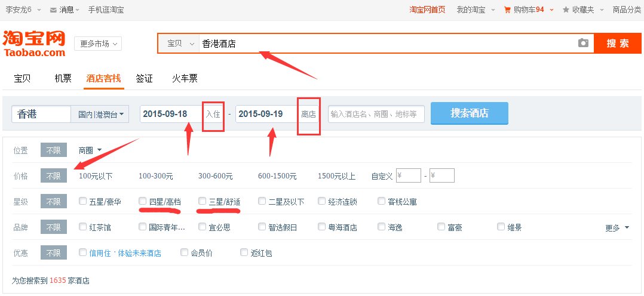The height and width of the screenshot is (296, 644).
Task: Click the shopping cart icon
Action: (x=508, y=10)
